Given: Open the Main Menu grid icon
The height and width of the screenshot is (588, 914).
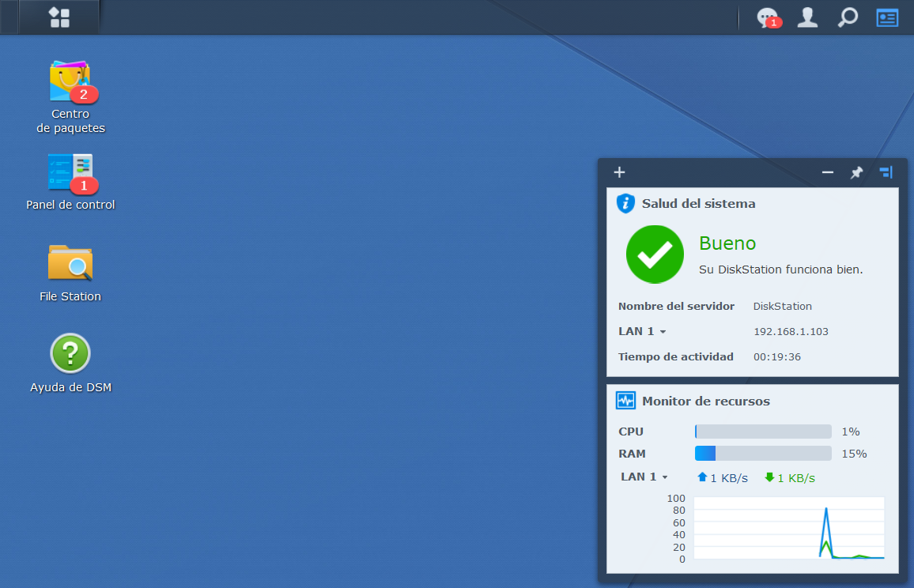Looking at the screenshot, I should pyautogui.click(x=59, y=17).
